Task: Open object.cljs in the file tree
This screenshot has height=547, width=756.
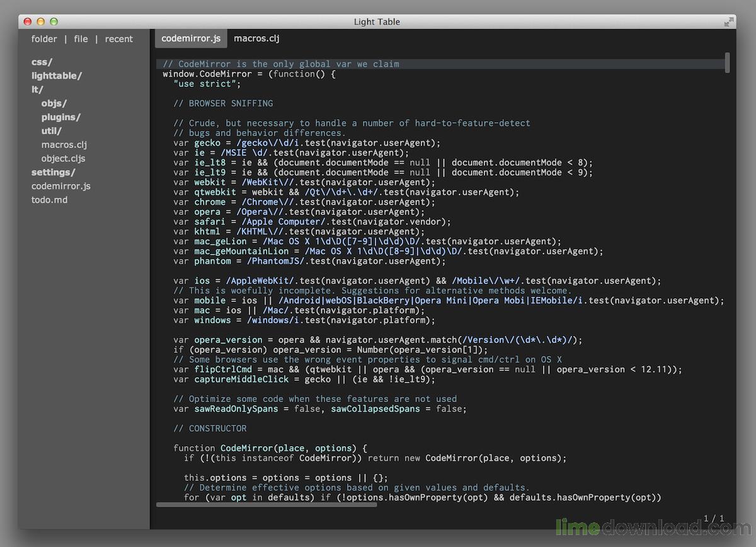Action: (63, 159)
